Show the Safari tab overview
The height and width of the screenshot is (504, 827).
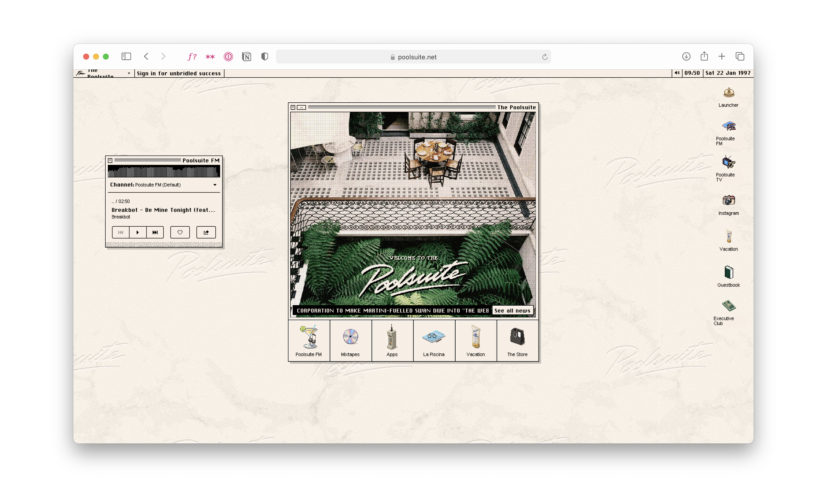740,56
